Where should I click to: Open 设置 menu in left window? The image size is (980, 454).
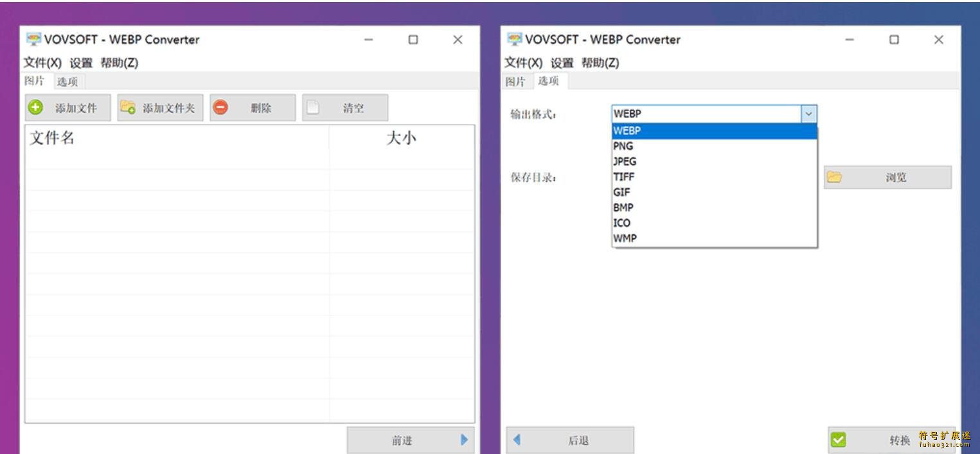[x=81, y=63]
